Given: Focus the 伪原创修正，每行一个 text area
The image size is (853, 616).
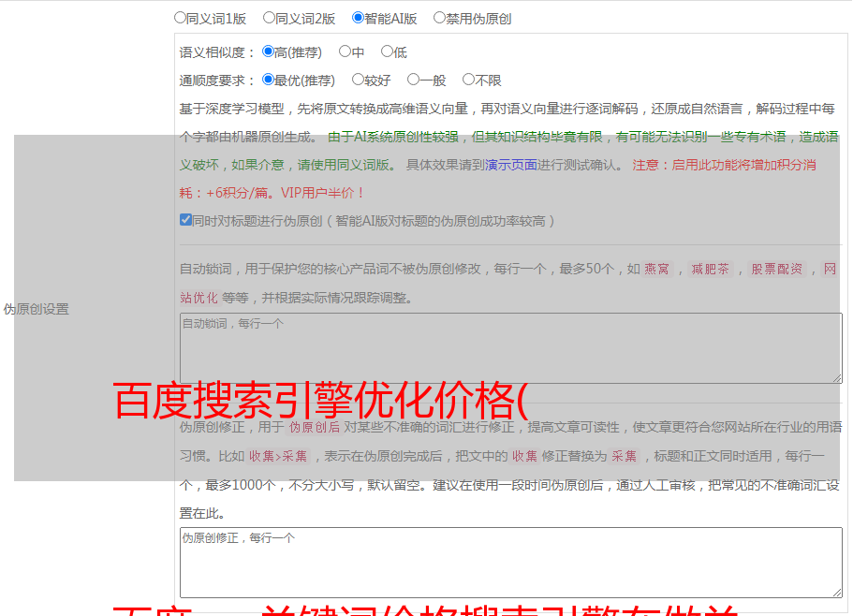Looking at the screenshot, I should point(511,563).
